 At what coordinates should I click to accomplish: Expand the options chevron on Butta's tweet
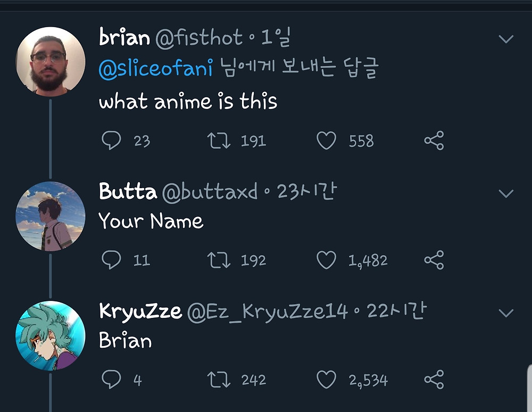[506, 193]
